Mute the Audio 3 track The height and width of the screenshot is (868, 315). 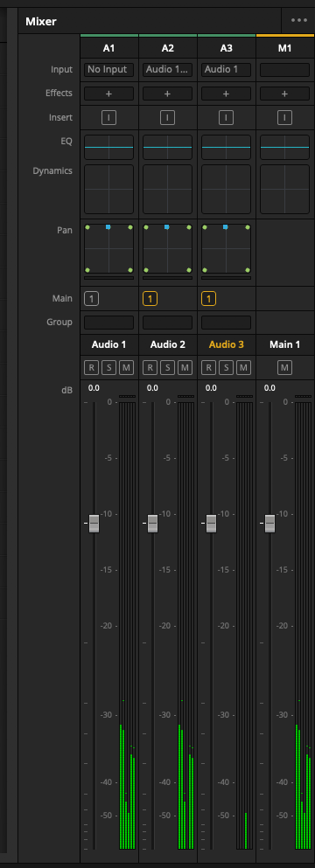pos(243,367)
